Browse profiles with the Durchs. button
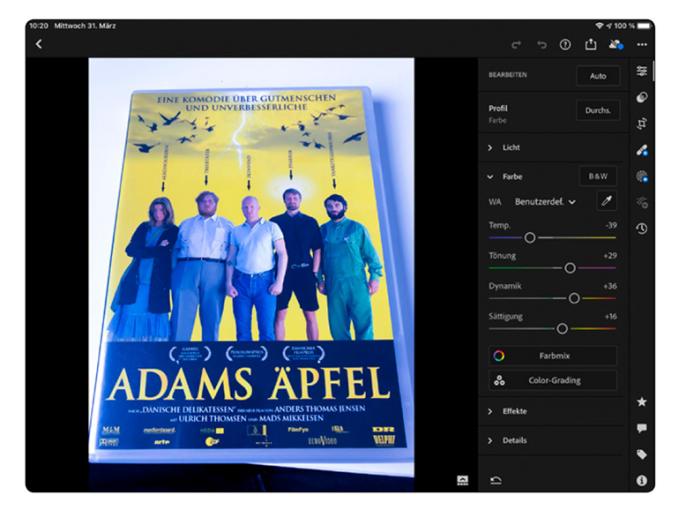Screen dimensions: 679x510 click(x=598, y=110)
